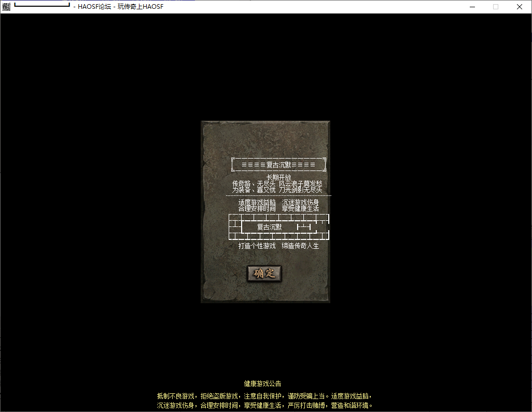Click the 长期开放 text line
This screenshot has height=412, width=532.
278,177
